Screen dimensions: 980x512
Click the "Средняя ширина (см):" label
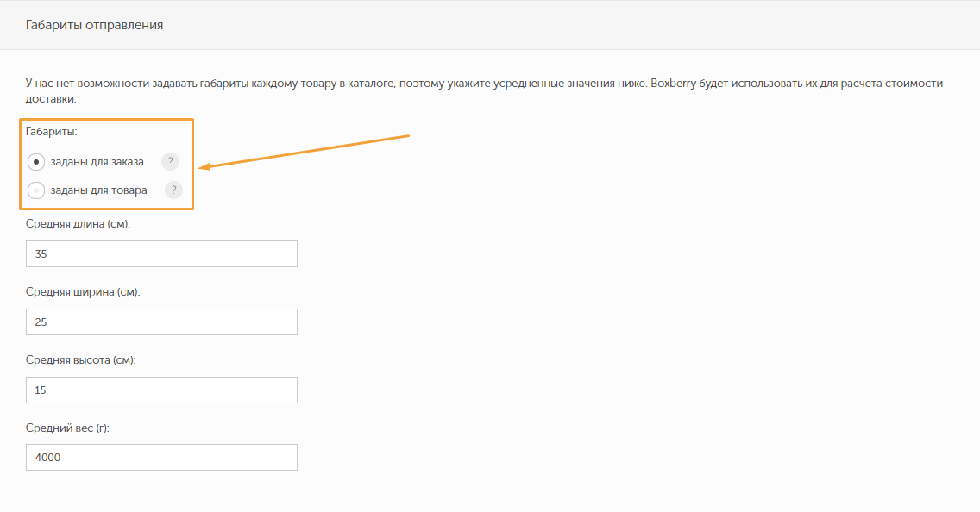pos(83,292)
